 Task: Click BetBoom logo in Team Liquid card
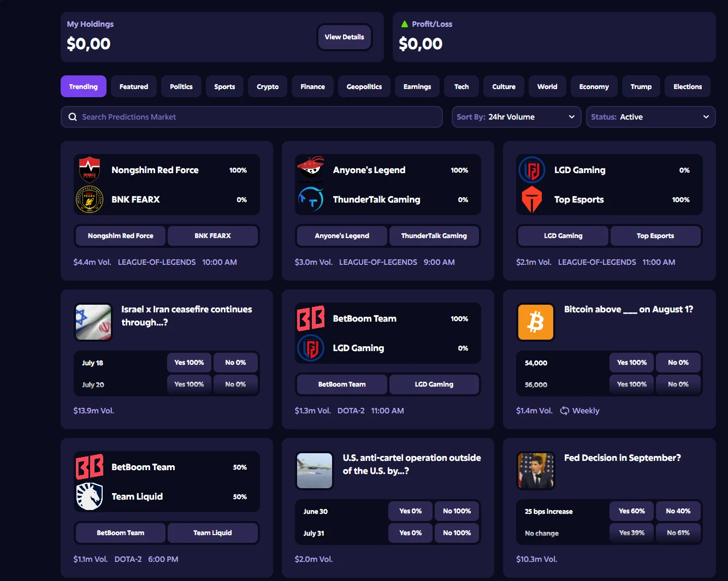point(90,467)
